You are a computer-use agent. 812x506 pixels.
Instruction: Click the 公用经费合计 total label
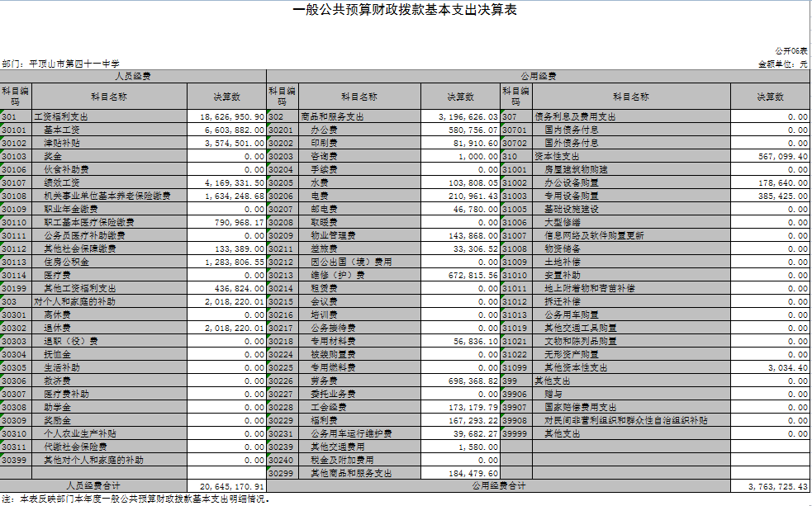(499, 486)
